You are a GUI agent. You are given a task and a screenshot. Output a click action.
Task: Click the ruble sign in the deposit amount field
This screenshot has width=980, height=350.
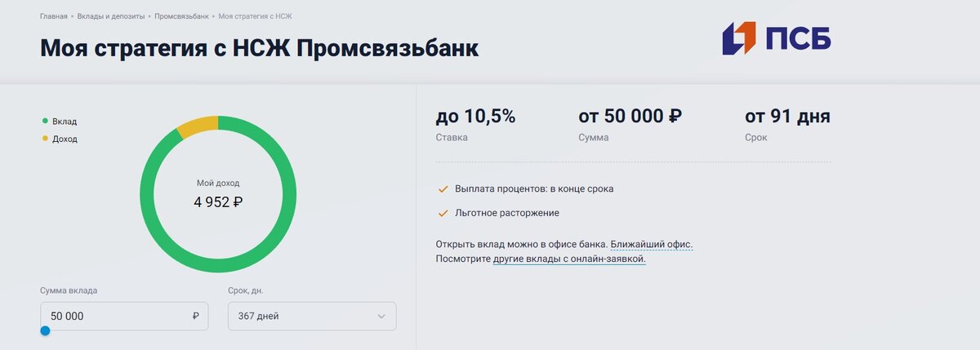pos(196,317)
